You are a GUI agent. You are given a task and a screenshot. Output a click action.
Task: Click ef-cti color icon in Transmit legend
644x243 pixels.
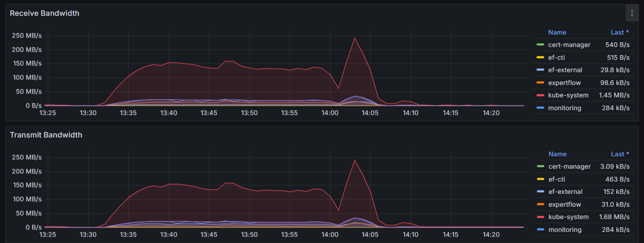[540, 179]
